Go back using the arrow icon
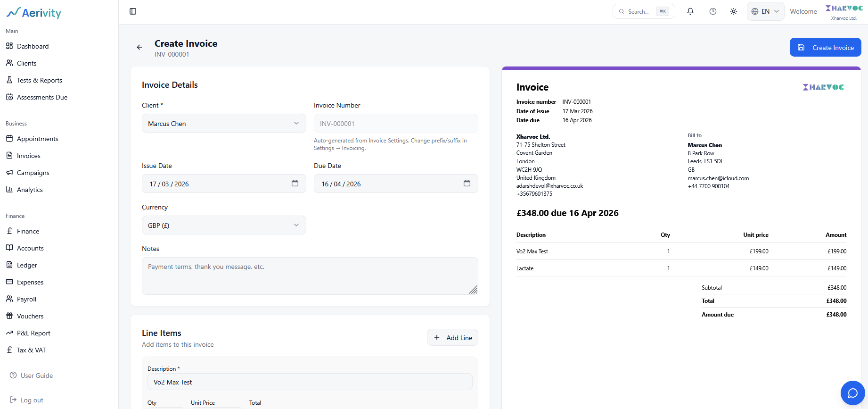Image resolution: width=868 pixels, height=409 pixels. [x=139, y=47]
